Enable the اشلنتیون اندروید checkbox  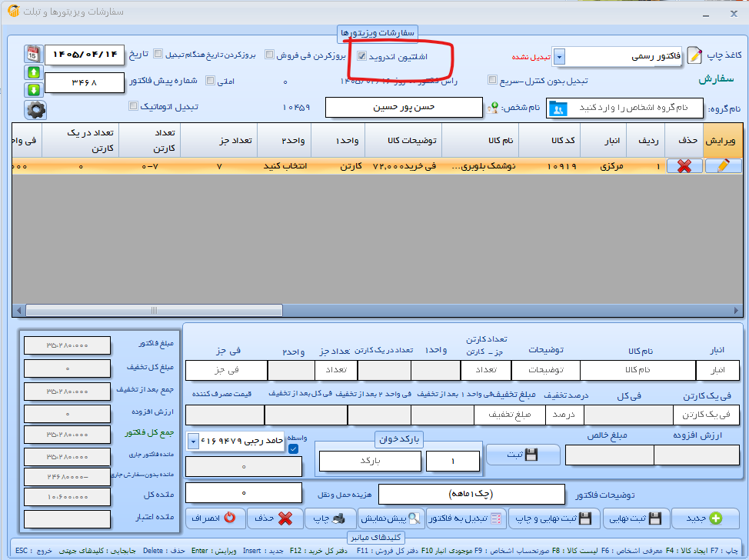[361, 56]
